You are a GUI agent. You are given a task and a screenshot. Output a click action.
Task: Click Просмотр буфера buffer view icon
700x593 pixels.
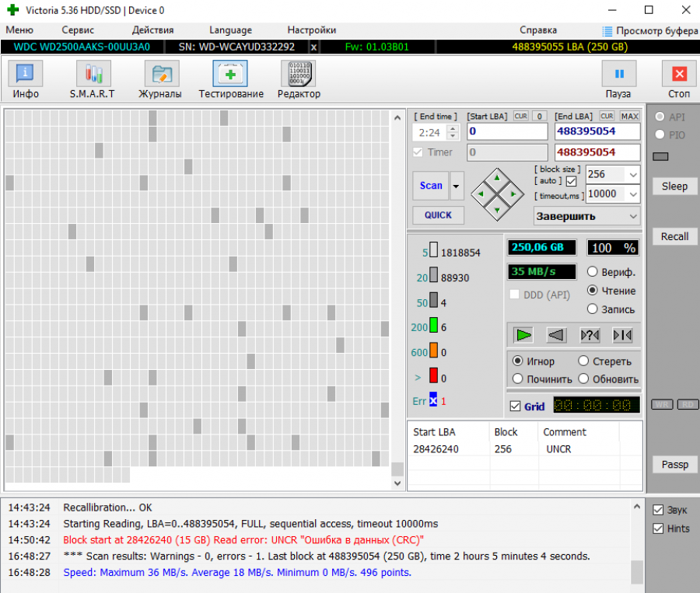coord(607,30)
